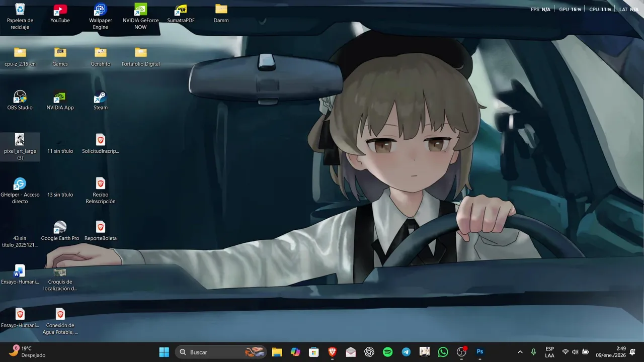This screenshot has width=644, height=362.
Task: Open the anime character app in taskbar
Action: point(425,352)
